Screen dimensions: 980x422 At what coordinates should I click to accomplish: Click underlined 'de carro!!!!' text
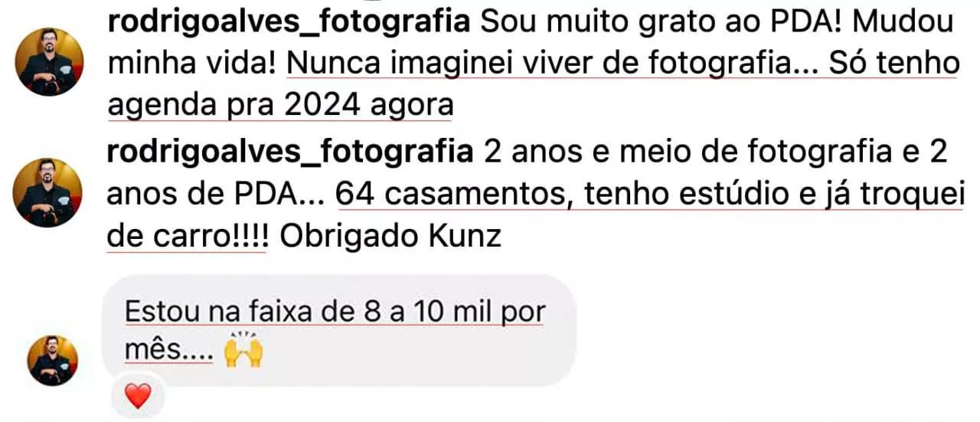tap(187, 237)
